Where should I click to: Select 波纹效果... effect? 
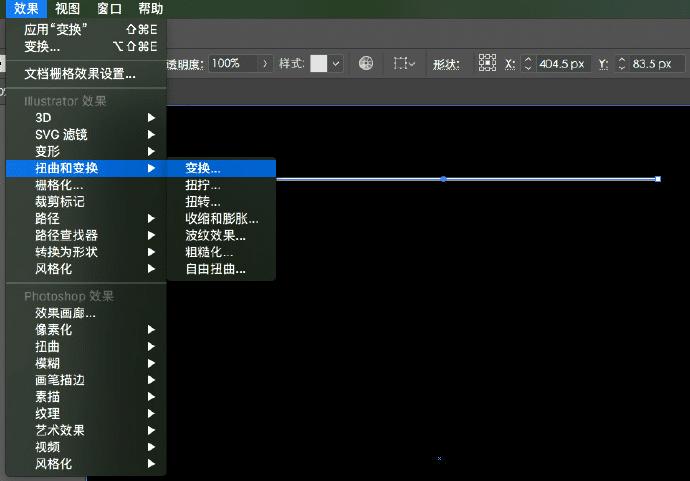pyautogui.click(x=221, y=235)
